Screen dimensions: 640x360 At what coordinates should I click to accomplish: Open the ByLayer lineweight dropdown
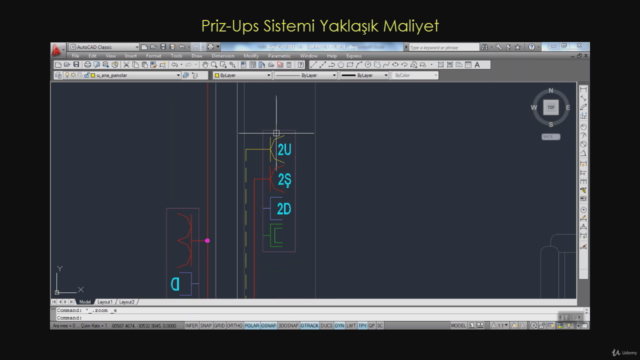click(364, 76)
